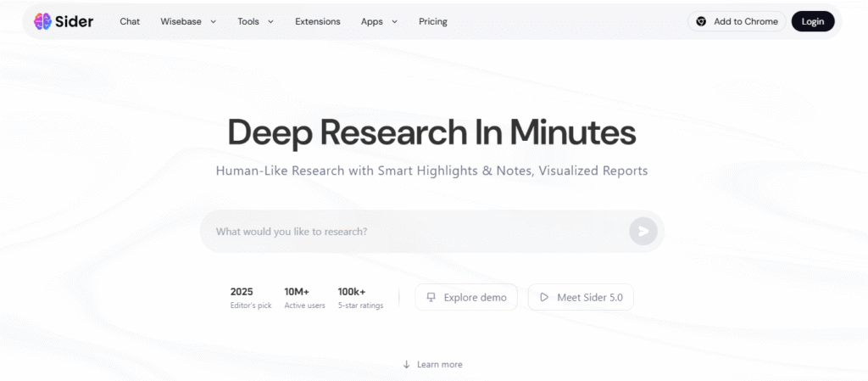The image size is (868, 381).
Task: Go to the Extensions page
Action: point(318,21)
